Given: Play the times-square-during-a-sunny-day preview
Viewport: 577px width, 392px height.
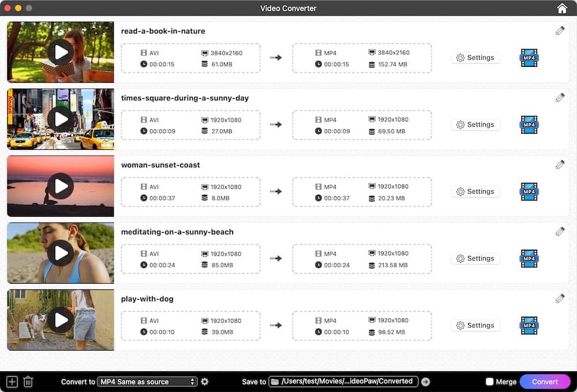Looking at the screenshot, I should pos(60,119).
